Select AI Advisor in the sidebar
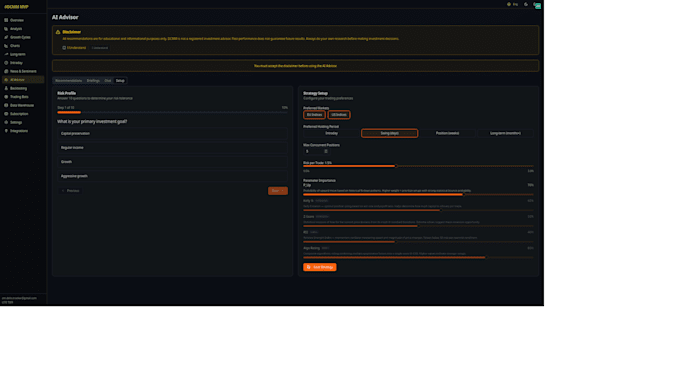This screenshot has width=680, height=383. coord(23,80)
